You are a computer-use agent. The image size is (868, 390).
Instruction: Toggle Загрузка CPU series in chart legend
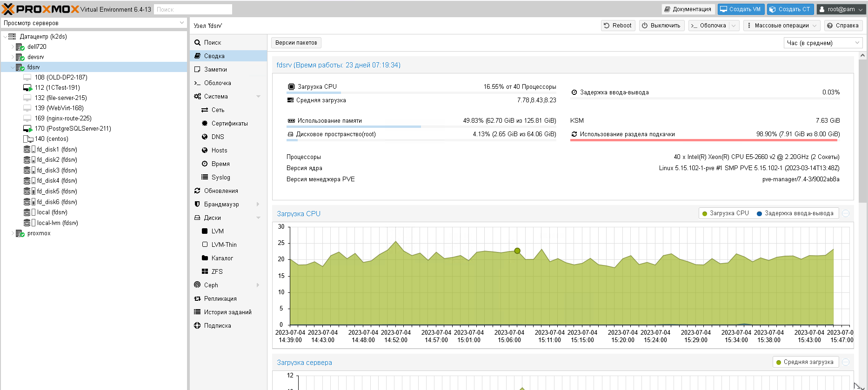726,213
